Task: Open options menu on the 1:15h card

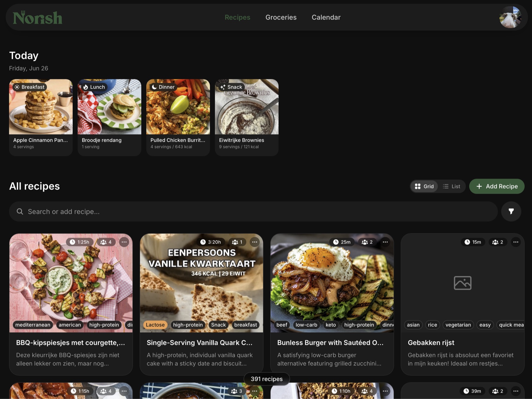Action: coord(124,391)
